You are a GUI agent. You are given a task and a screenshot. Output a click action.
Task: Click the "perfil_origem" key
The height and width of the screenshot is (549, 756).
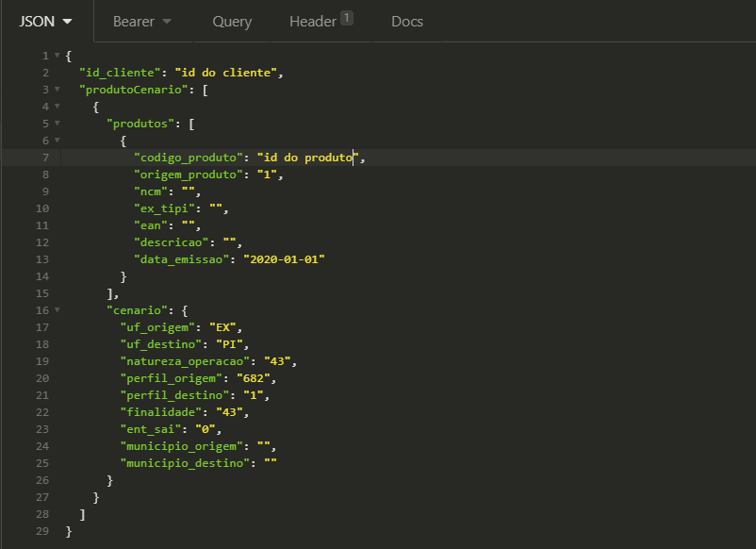point(172,378)
